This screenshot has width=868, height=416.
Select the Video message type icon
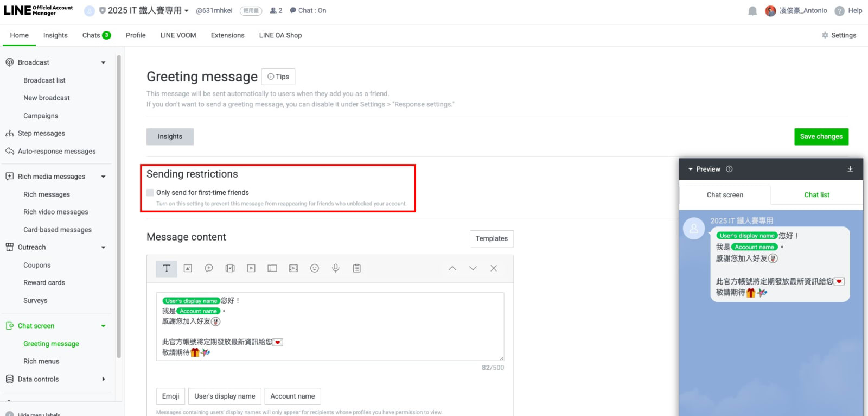(251, 268)
